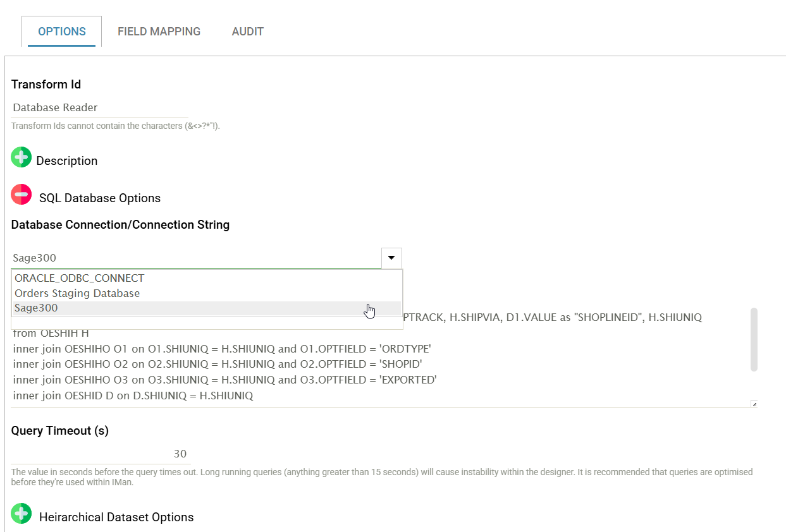Click the Sage300 connection combo box field

pyautogui.click(x=196, y=258)
